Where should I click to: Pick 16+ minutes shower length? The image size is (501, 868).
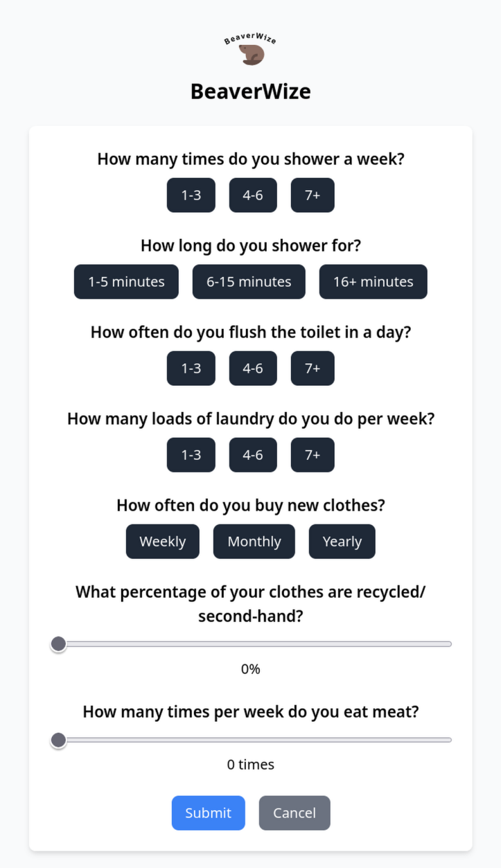[373, 282]
